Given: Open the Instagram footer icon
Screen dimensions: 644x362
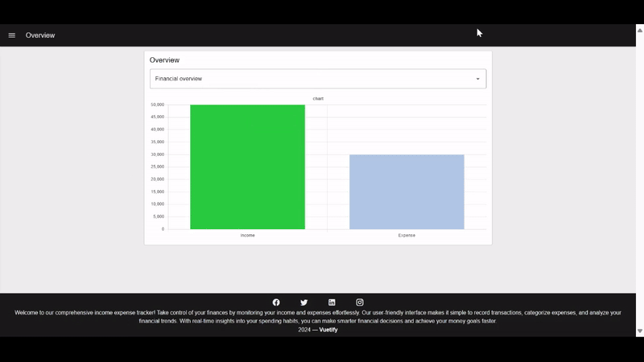Looking at the screenshot, I should pos(360,302).
